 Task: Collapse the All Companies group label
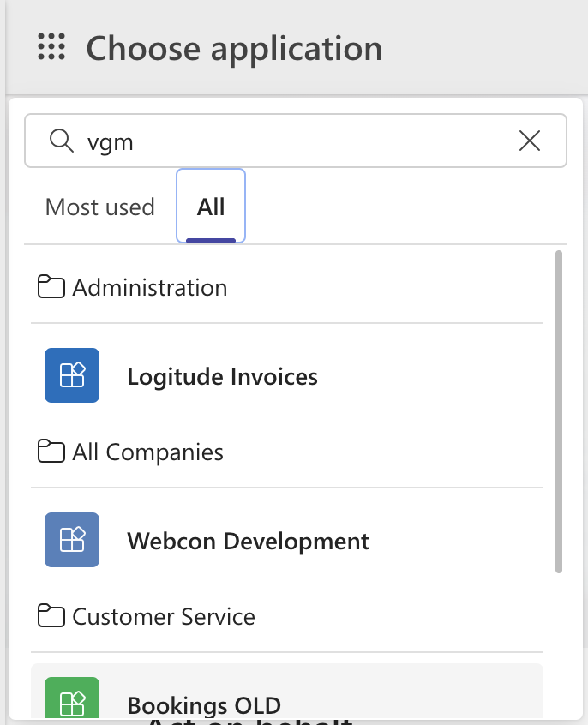click(147, 452)
